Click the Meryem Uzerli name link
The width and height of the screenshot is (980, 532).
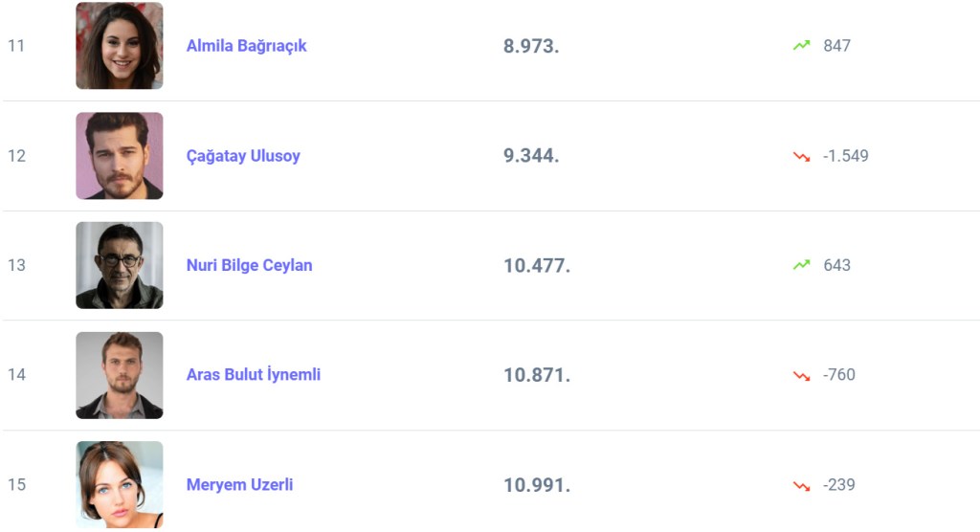coord(239,485)
